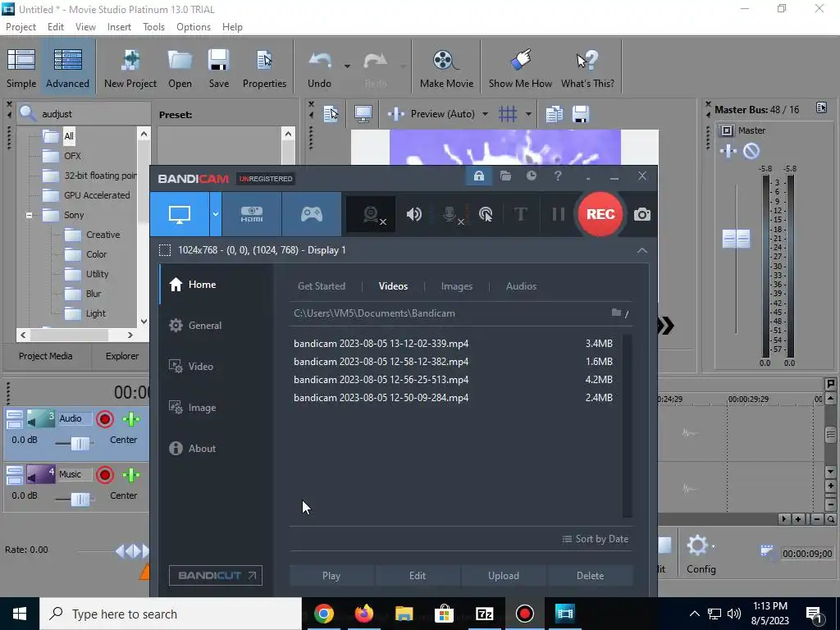
Task: Open project Properties in toolbar
Action: [264, 68]
